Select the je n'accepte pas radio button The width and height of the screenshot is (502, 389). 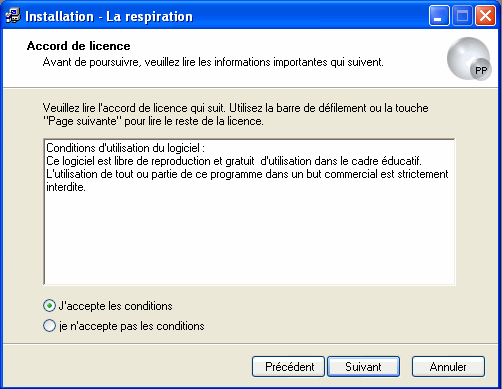pyautogui.click(x=49, y=326)
